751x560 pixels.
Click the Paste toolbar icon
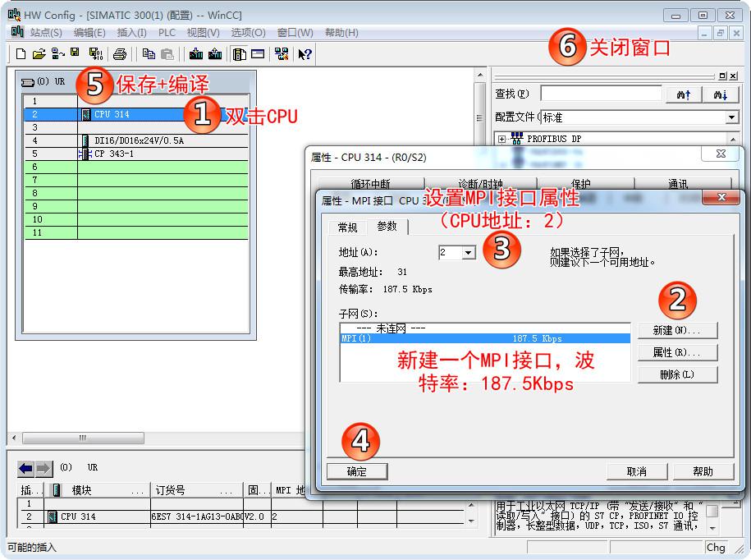coord(167,53)
